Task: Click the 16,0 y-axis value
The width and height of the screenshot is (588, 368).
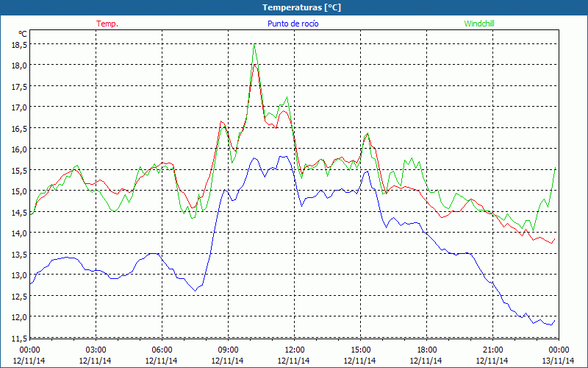Action: 21,149
